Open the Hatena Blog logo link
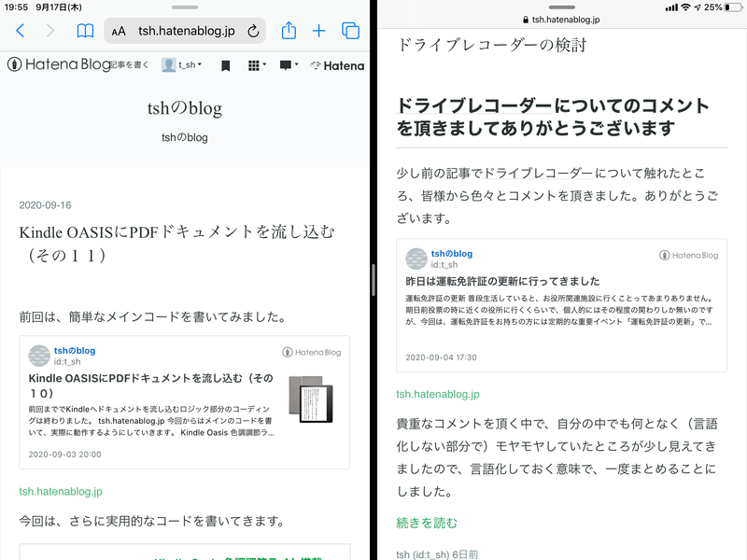This screenshot has height=560, width=747. click(59, 64)
